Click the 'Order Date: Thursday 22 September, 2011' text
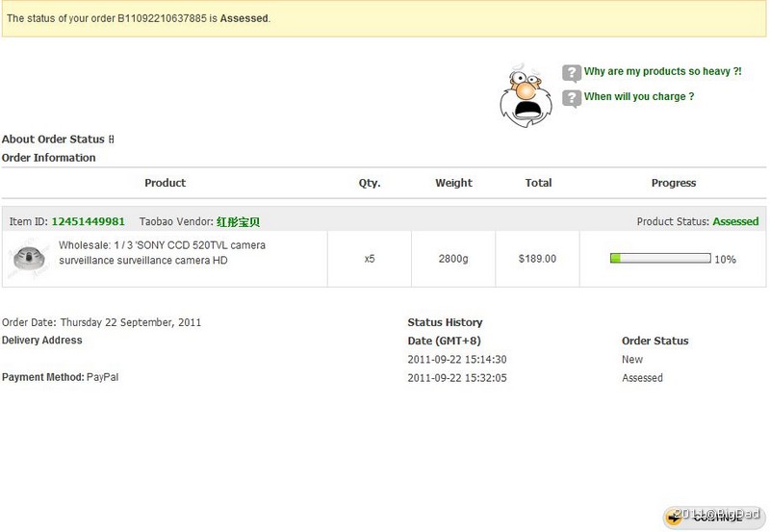 click(x=101, y=322)
